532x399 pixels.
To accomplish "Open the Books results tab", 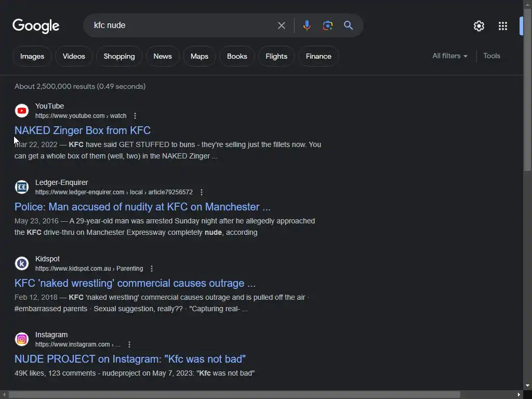I will pyautogui.click(x=237, y=56).
